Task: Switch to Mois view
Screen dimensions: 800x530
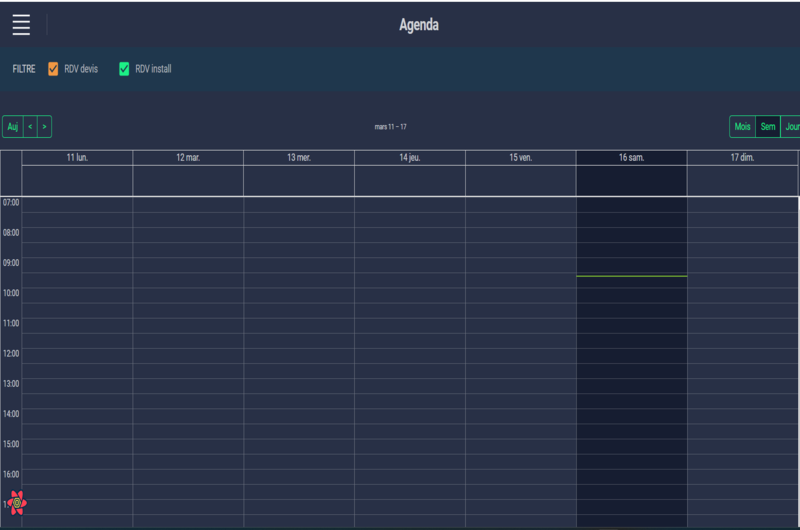Action: point(742,127)
